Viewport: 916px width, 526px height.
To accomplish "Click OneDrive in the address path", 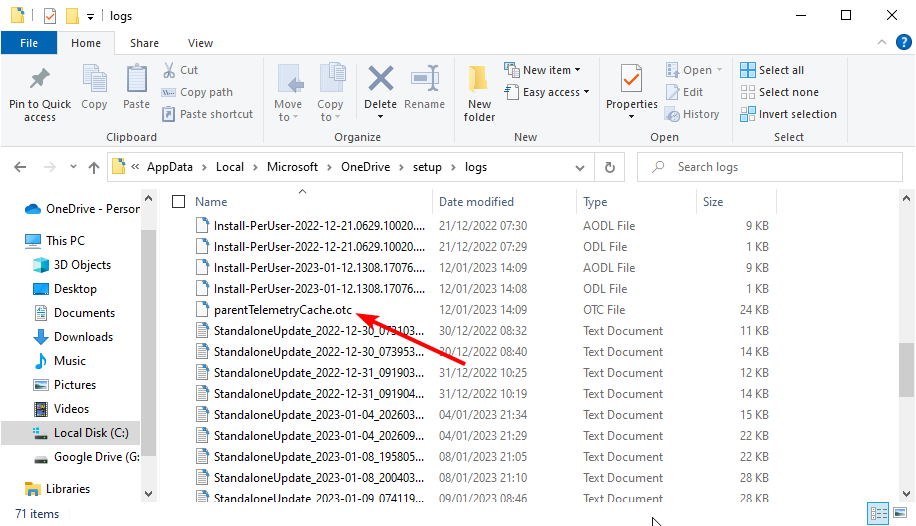I will [x=366, y=167].
